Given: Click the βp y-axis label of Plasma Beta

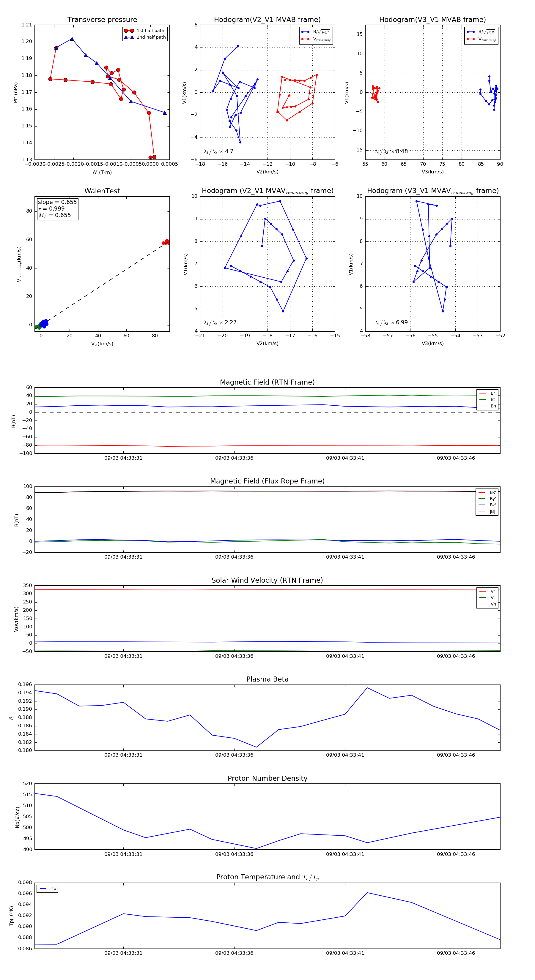Looking at the screenshot, I should coord(11,717).
